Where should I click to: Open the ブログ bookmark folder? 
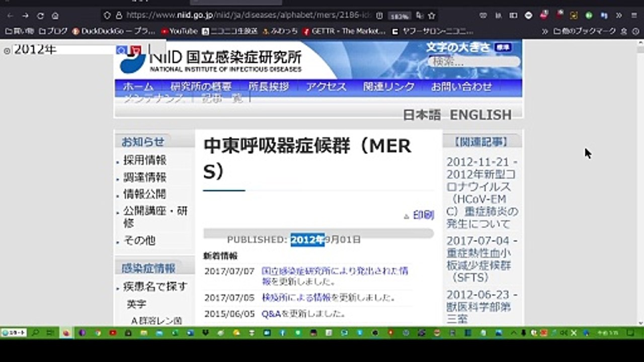[x=53, y=31]
